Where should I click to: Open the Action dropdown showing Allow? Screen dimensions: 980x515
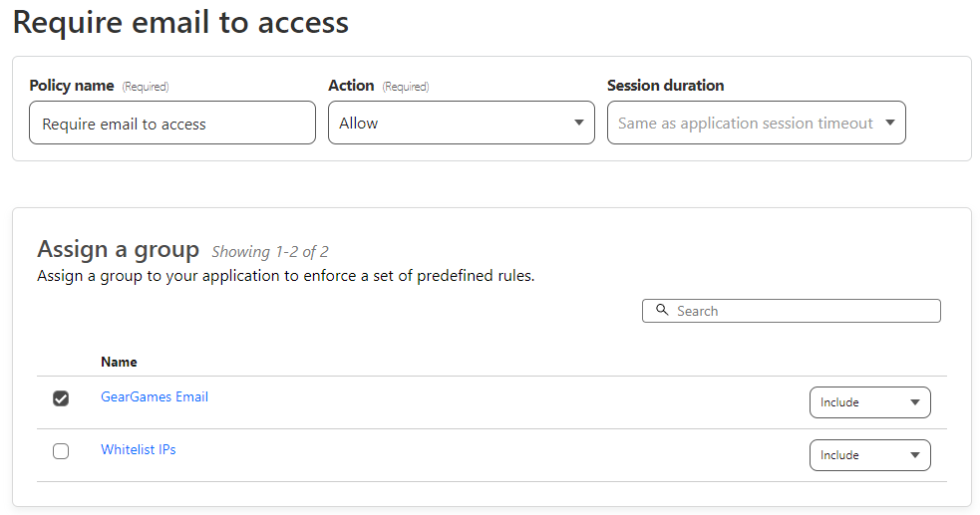point(458,123)
